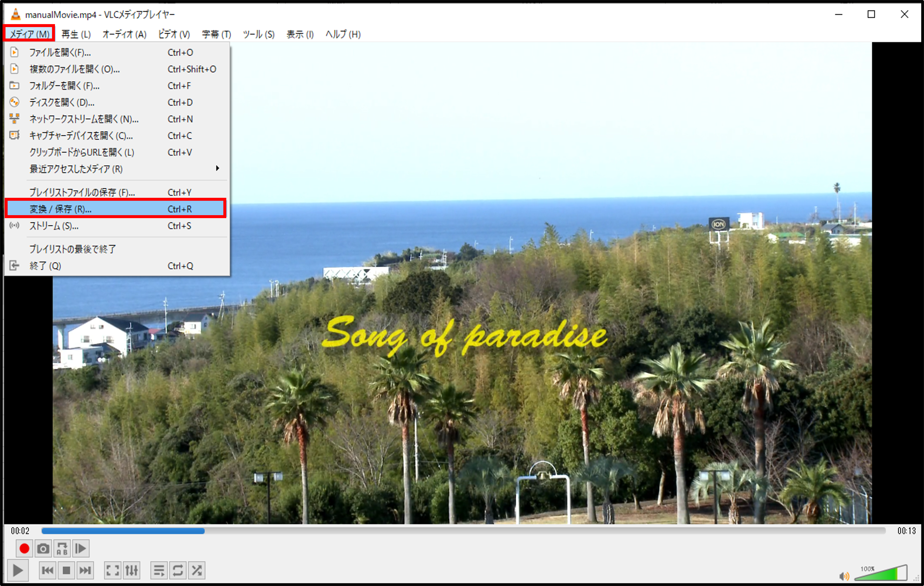Mute audio via speaker icon
Image resolution: width=924 pixels, height=586 pixels.
point(844,576)
